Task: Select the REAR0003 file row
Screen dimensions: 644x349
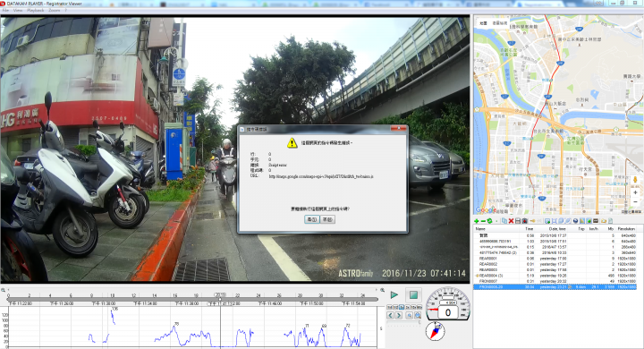Action: click(555, 269)
